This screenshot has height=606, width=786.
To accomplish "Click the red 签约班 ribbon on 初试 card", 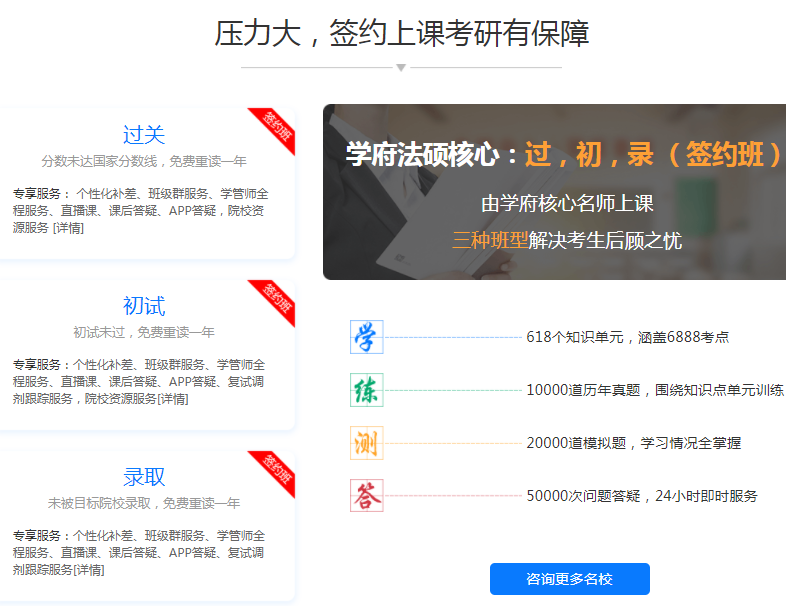I will click(273, 301).
